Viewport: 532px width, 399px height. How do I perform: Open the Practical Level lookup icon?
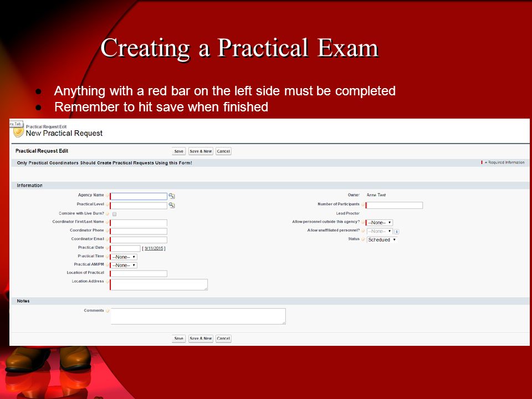tap(172, 205)
